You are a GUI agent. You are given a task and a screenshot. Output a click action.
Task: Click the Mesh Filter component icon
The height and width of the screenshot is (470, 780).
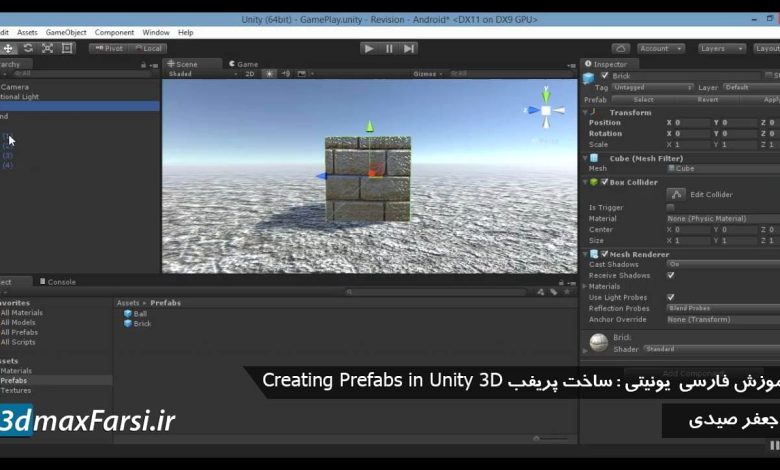click(x=594, y=158)
